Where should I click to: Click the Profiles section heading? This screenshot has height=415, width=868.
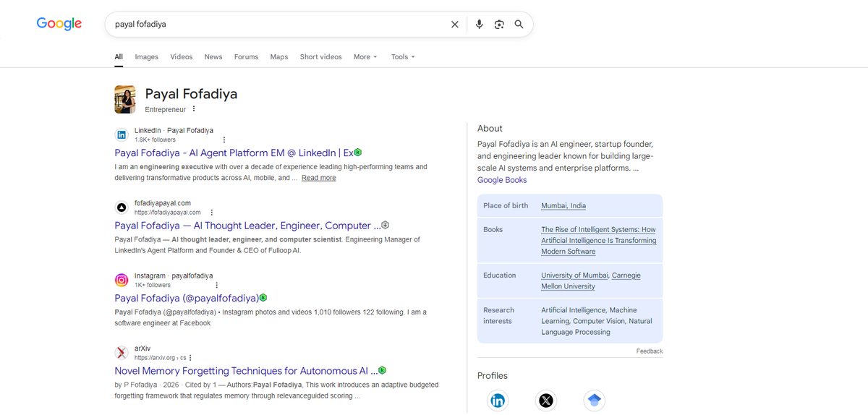[493, 376]
